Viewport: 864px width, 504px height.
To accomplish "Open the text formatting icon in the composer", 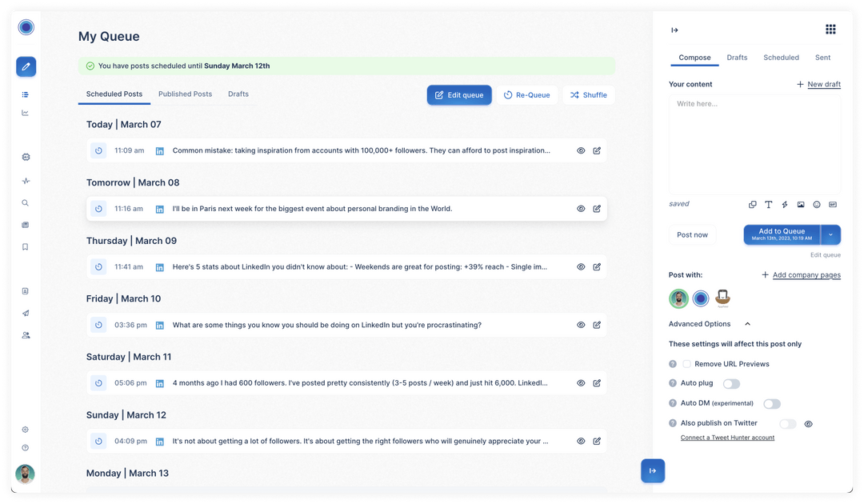I will [x=768, y=204].
